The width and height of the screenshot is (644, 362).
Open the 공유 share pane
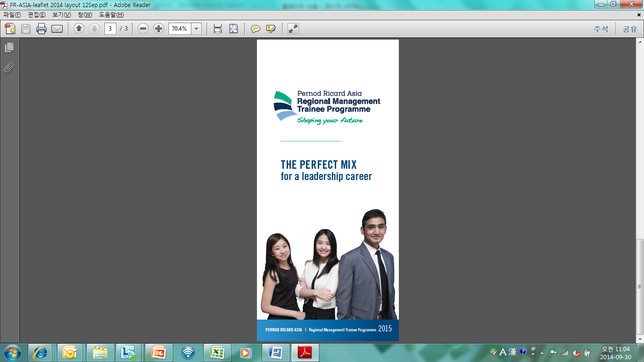[629, 29]
